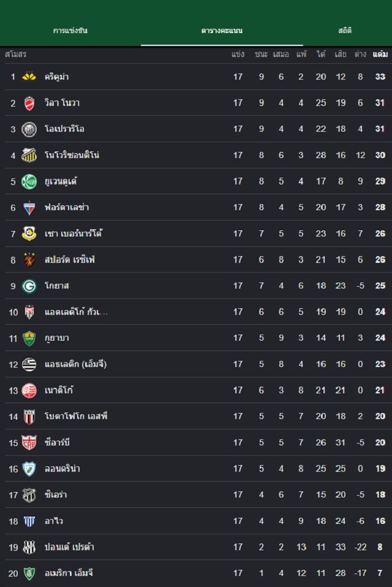Click the เนาติโก้ red striped crest
392x587 pixels.
coord(29,390)
